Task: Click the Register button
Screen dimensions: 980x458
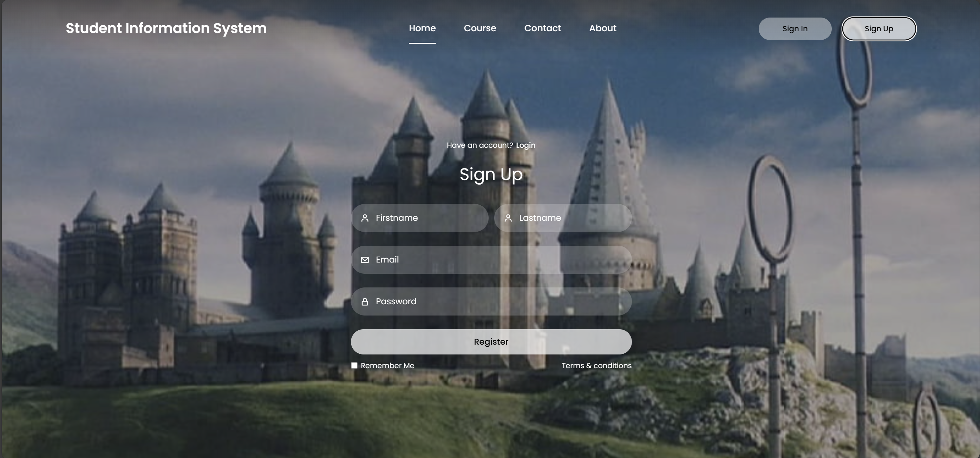Action: pyautogui.click(x=491, y=342)
